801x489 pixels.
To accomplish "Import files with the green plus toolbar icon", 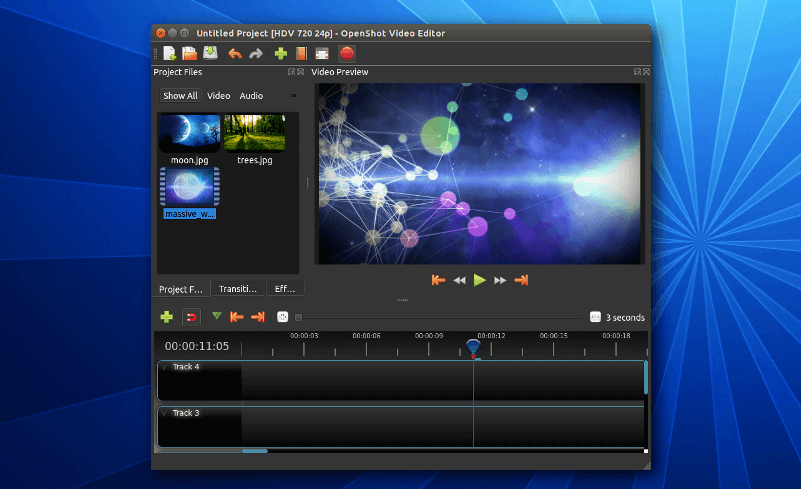I will [280, 54].
